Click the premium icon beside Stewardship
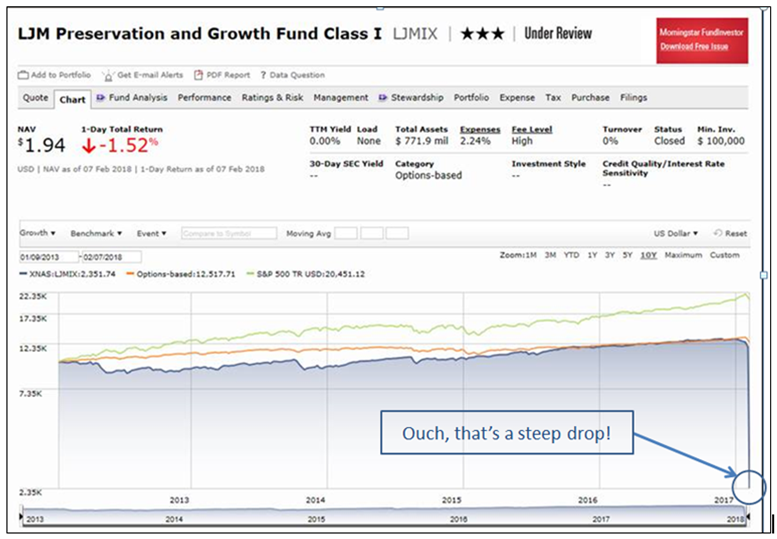 coord(383,98)
